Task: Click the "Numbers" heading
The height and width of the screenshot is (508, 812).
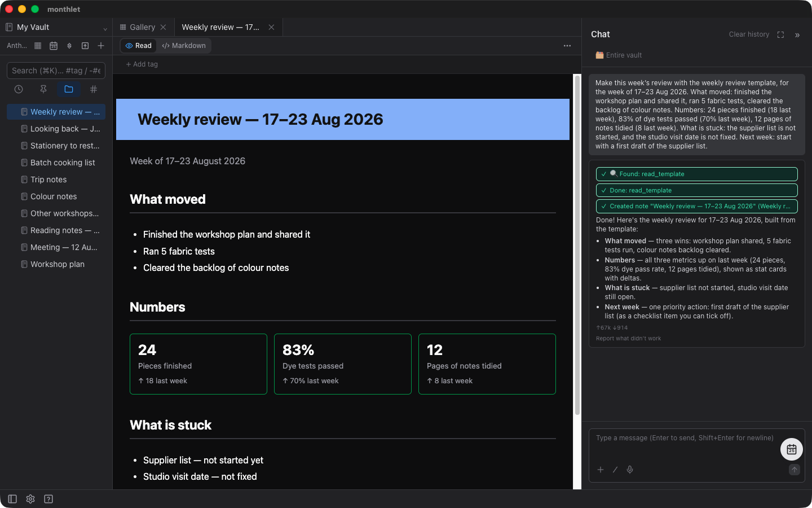Action: (x=157, y=307)
